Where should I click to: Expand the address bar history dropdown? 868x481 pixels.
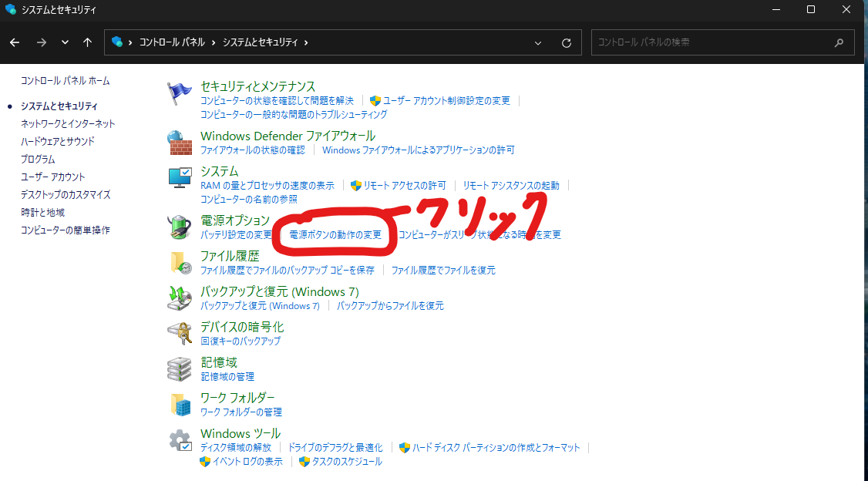coord(537,42)
